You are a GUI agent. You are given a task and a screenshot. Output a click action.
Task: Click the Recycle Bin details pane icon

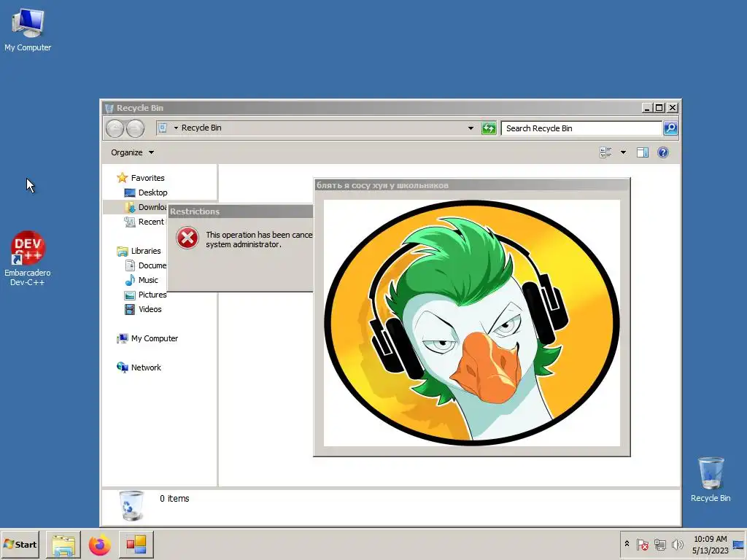tap(131, 506)
